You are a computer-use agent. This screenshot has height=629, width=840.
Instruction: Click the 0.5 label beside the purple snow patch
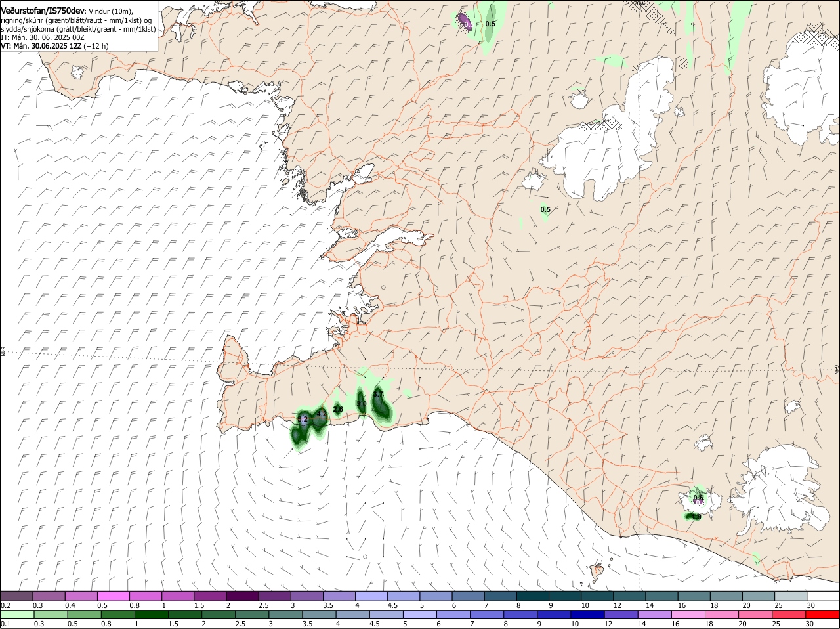[490, 24]
